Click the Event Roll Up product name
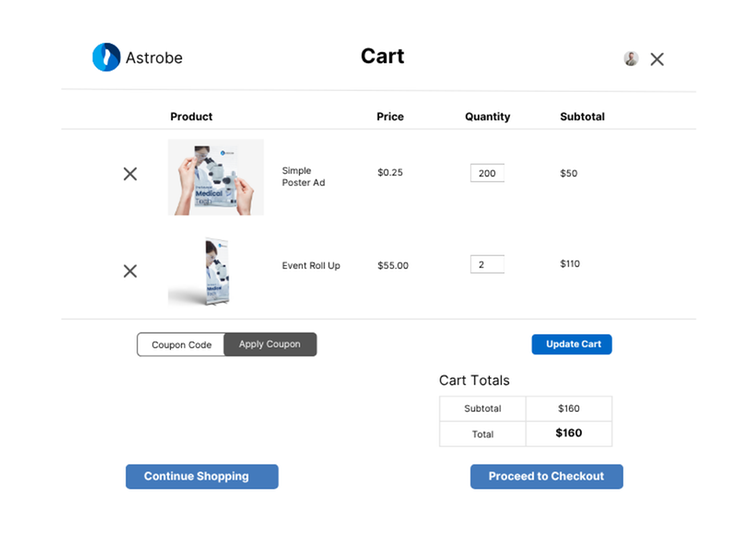The height and width of the screenshot is (533, 750). point(311,266)
